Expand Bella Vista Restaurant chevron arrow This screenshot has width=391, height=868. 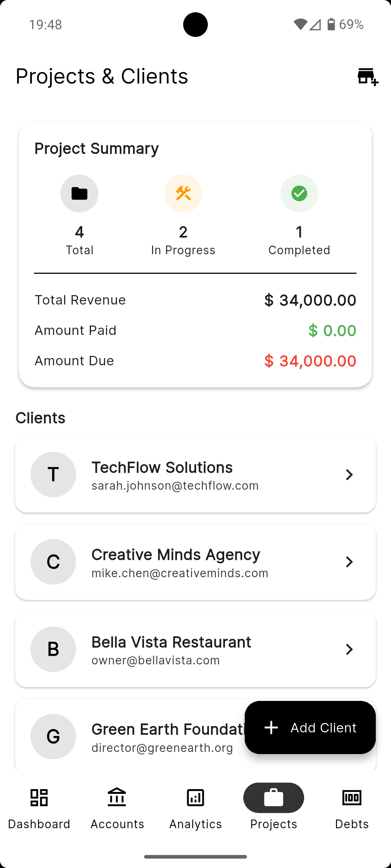point(349,649)
